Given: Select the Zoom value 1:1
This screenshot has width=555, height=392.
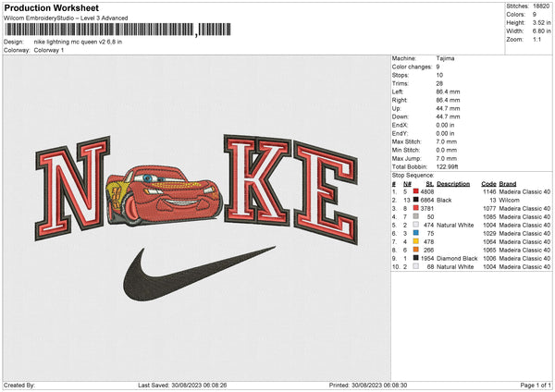Looking at the screenshot, I should [536, 39].
